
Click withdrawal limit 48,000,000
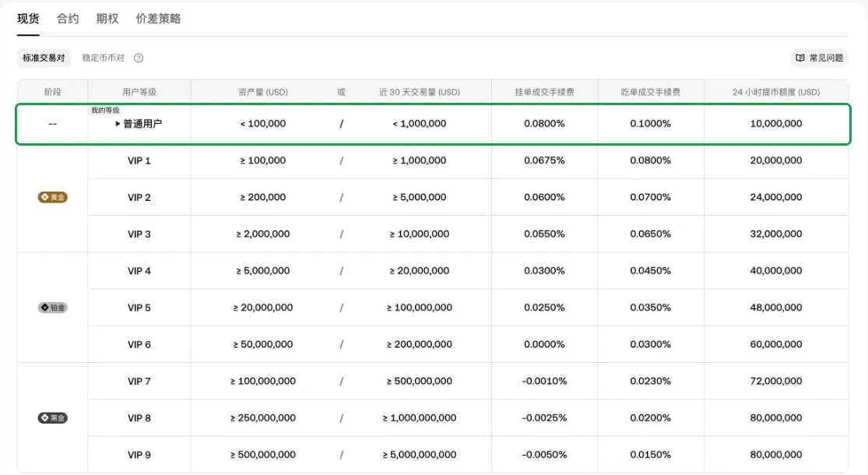pos(776,308)
